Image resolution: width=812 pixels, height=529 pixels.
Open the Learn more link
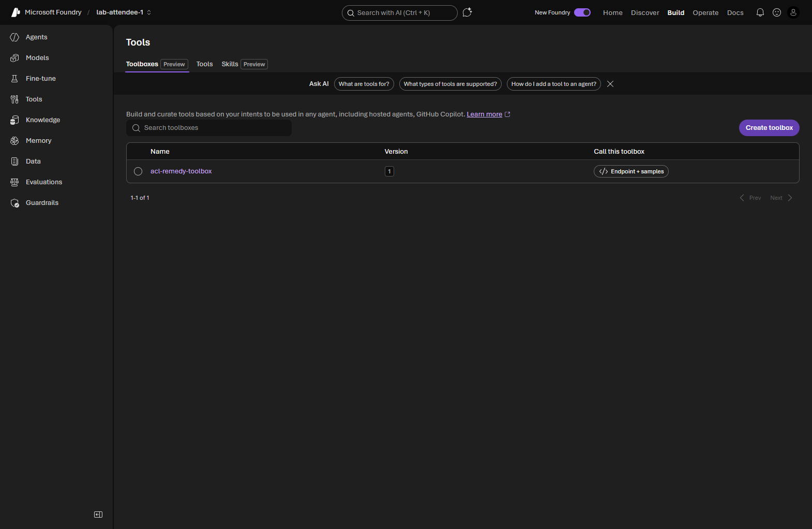click(484, 114)
